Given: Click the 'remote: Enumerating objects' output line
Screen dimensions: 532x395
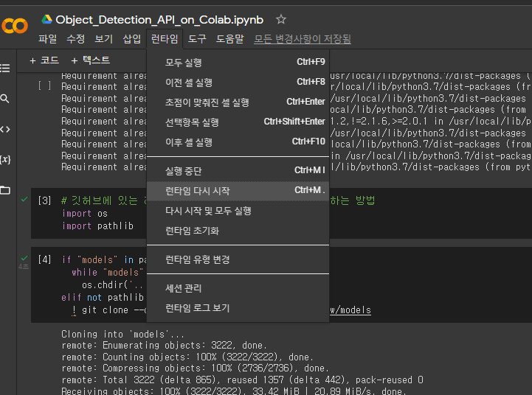Looking at the screenshot, I should (165, 346).
